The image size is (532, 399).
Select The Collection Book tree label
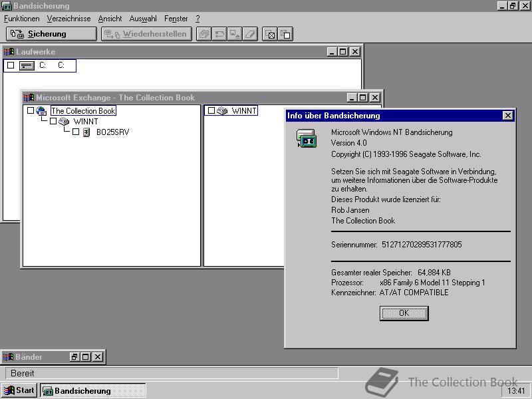tap(84, 111)
